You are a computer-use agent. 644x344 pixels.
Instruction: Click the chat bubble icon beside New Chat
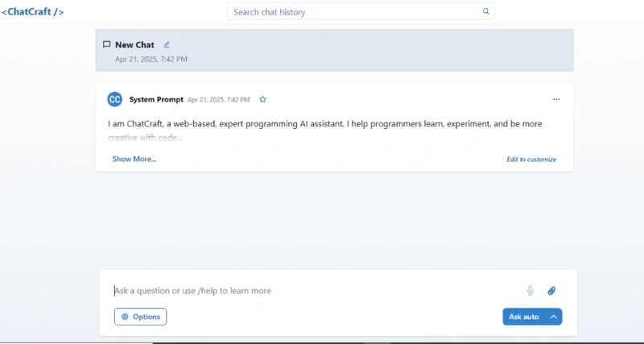coord(106,45)
